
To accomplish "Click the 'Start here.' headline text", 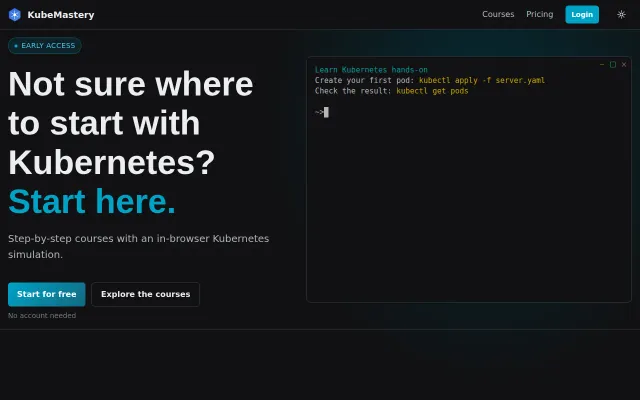I will 92,201.
